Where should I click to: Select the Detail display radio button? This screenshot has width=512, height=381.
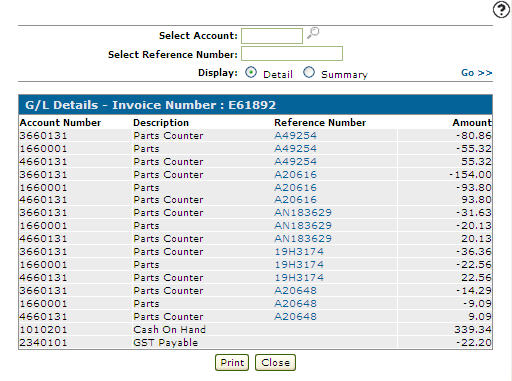pyautogui.click(x=251, y=72)
